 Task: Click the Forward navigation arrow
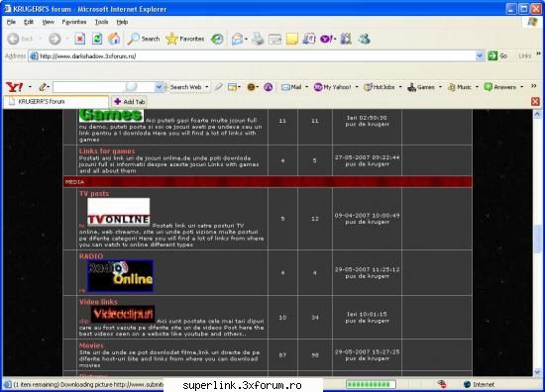54,39
